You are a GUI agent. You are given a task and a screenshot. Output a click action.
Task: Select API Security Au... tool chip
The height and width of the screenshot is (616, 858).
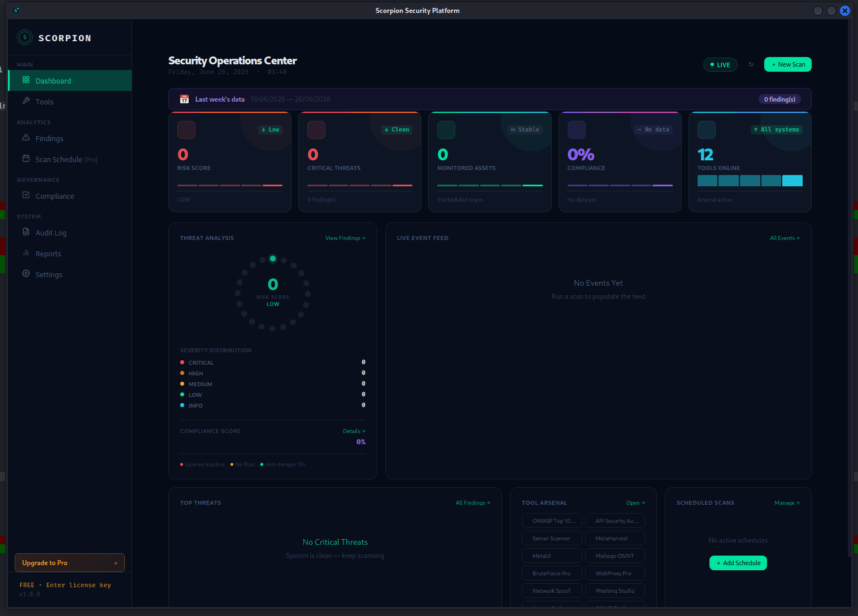pos(615,521)
